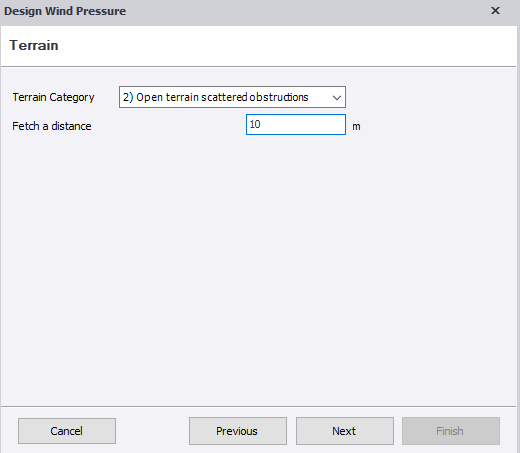
Task: Select the '2) Open terrain scattered obstructions' text
Action: point(215,97)
